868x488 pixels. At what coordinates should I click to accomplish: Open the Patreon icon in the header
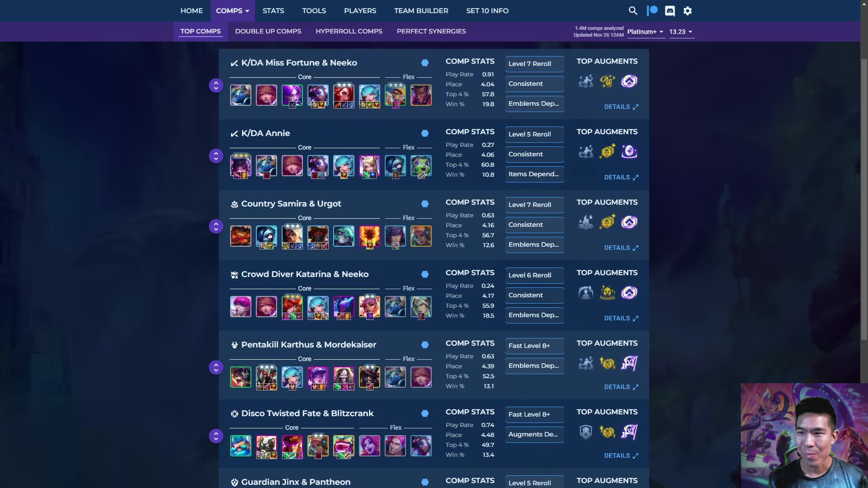point(652,10)
